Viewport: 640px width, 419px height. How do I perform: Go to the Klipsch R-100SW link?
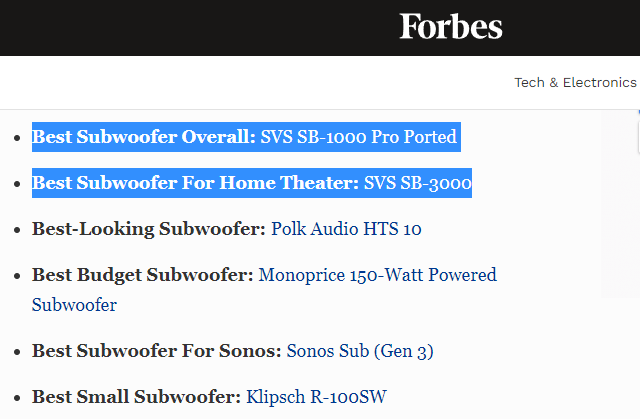pyautogui.click(x=315, y=397)
